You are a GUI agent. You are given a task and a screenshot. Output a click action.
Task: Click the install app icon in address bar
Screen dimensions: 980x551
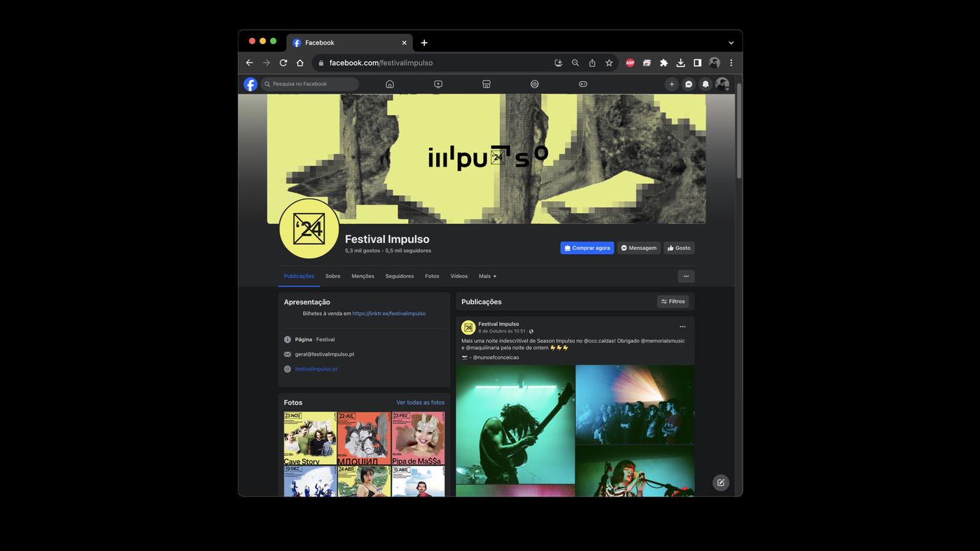559,63
